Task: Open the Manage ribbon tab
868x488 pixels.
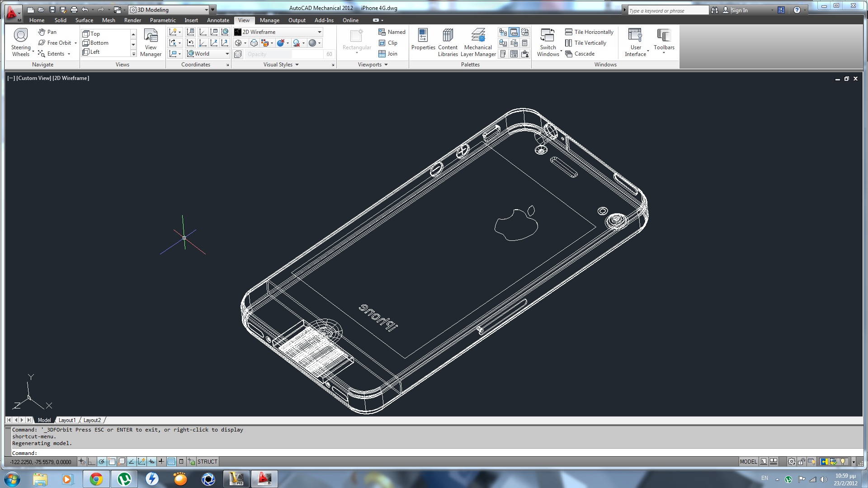Action: click(269, 20)
